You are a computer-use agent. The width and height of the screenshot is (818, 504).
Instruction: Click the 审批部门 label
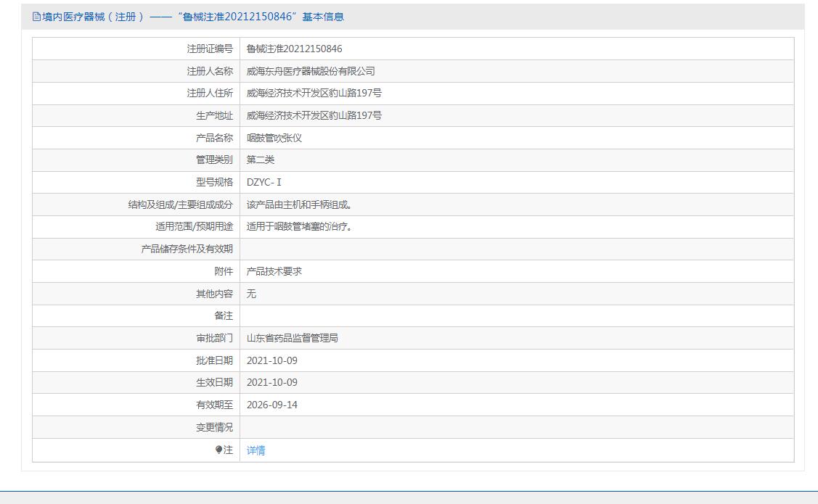pyautogui.click(x=214, y=338)
